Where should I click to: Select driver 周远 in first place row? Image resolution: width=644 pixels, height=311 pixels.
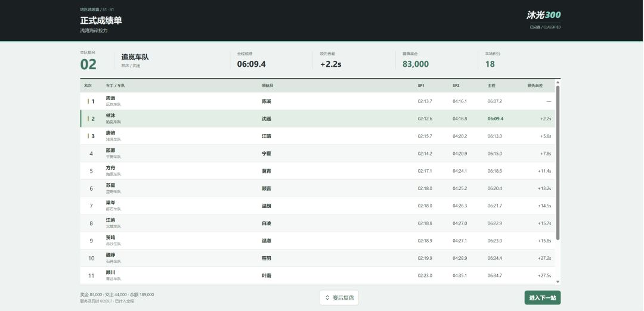(110, 98)
